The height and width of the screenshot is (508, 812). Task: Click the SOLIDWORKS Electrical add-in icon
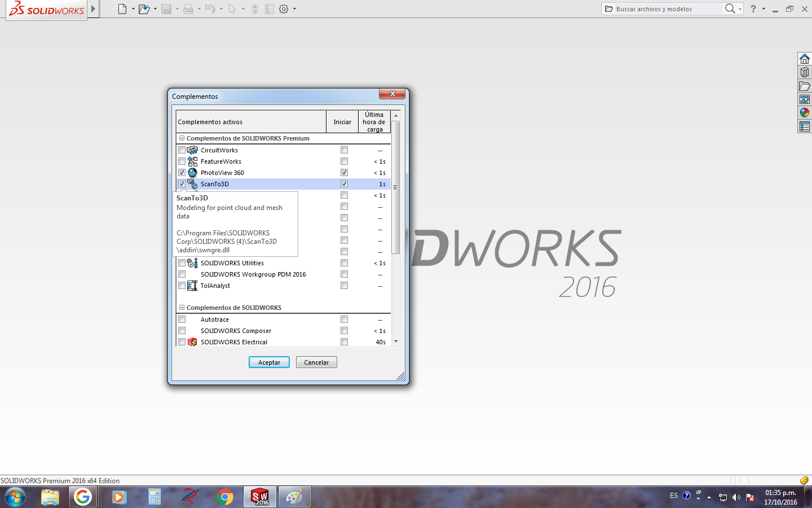[192, 342]
